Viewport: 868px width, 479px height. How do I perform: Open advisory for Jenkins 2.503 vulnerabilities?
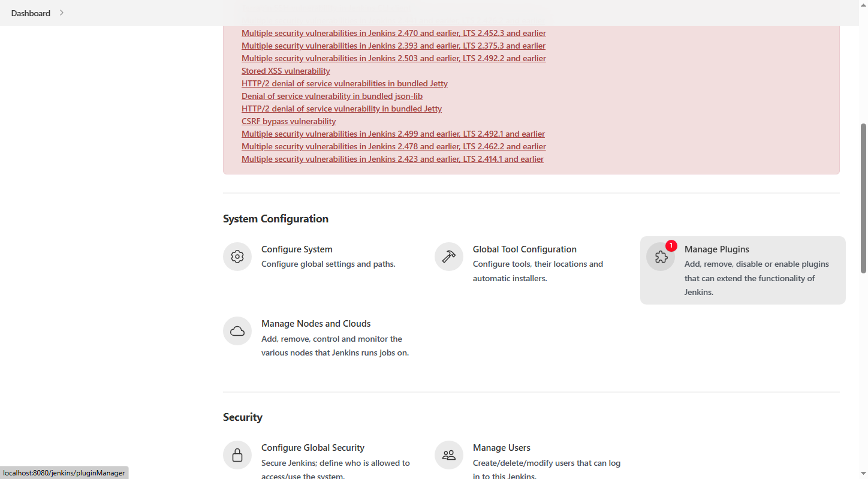(x=394, y=58)
